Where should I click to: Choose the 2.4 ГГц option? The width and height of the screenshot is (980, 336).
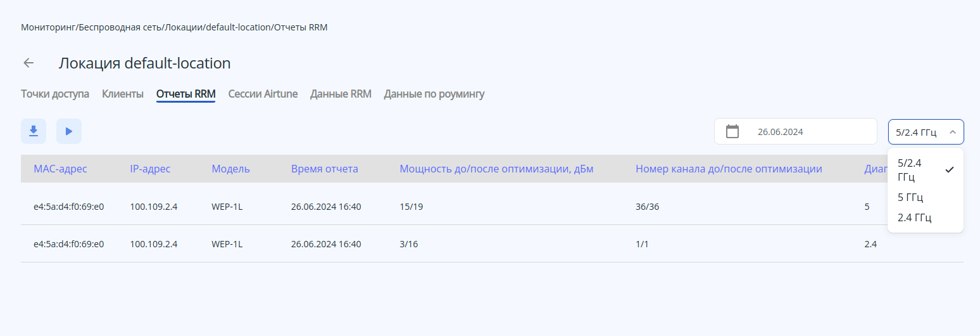tap(914, 218)
